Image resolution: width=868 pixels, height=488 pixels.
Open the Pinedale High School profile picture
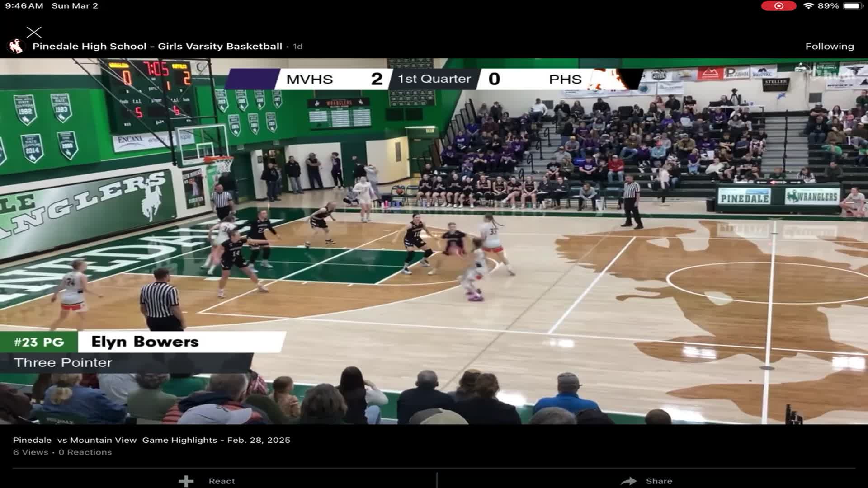(16, 46)
